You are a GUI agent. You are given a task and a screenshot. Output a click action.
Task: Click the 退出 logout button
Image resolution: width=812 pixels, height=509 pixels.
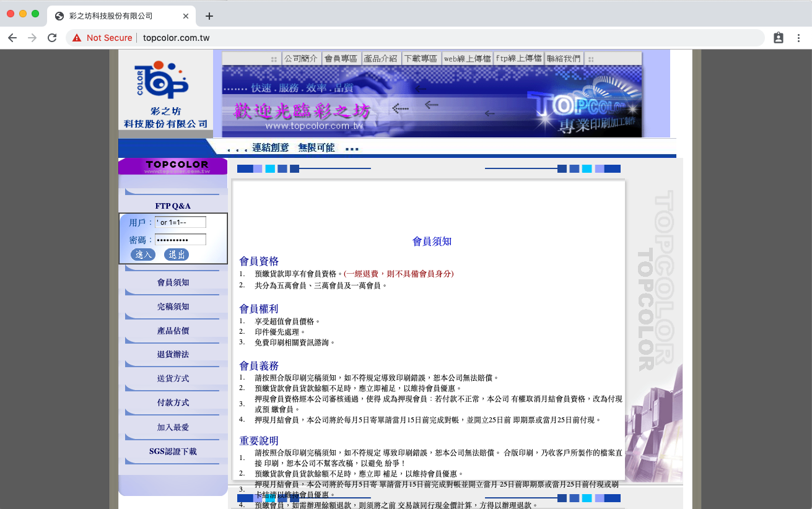177,254
